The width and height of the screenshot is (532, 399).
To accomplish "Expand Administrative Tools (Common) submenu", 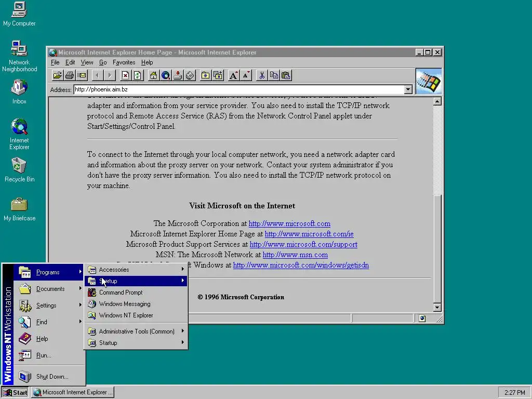I will pos(136,331).
